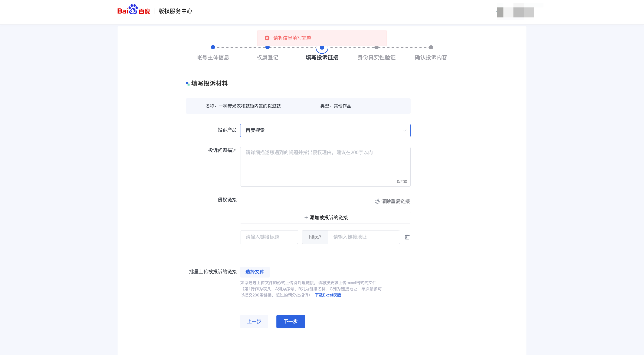Viewport: 644px width, 355px height.
Task: Click 添加被投诉的链接 button
Action: (325, 218)
